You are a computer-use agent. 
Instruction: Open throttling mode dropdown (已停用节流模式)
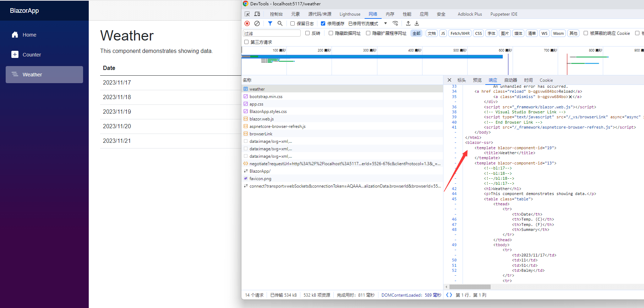tap(367, 23)
